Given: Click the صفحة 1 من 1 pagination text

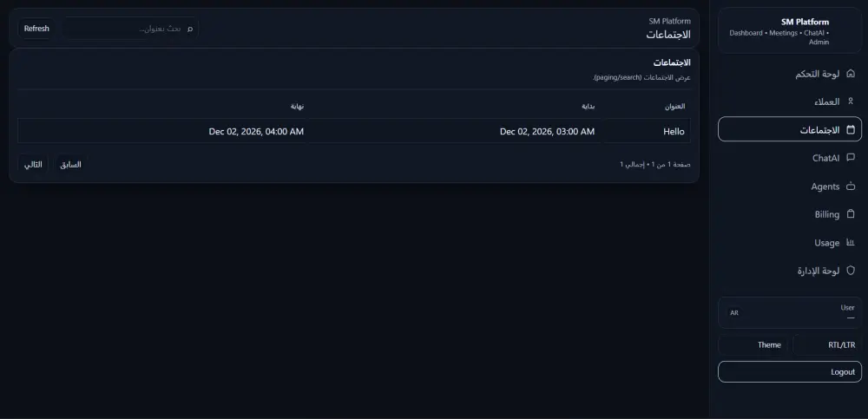Looking at the screenshot, I should [x=654, y=164].
